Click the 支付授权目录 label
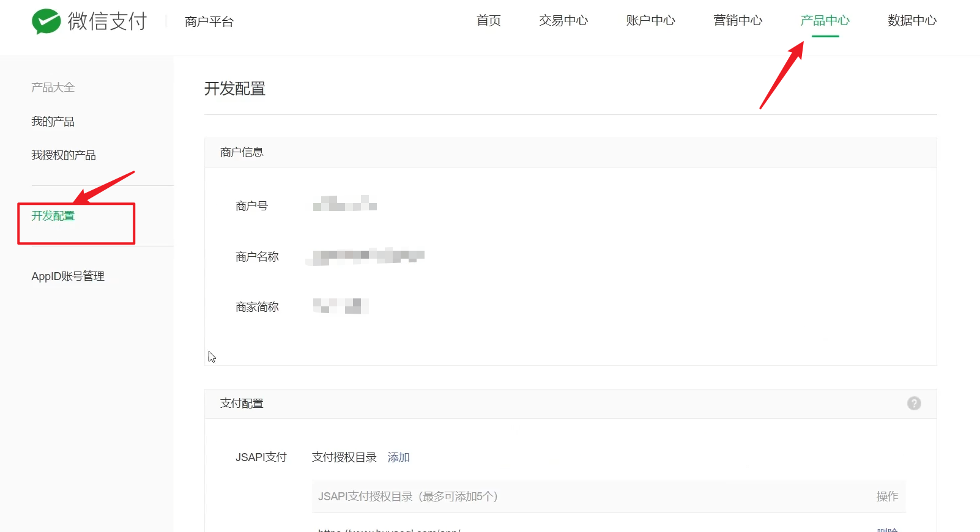 click(x=344, y=457)
